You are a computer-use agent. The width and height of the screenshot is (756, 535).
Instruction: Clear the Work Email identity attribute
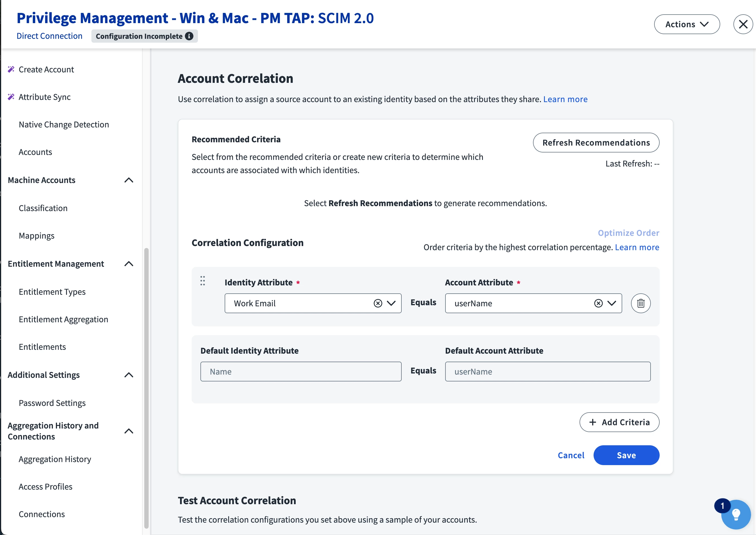pos(378,303)
